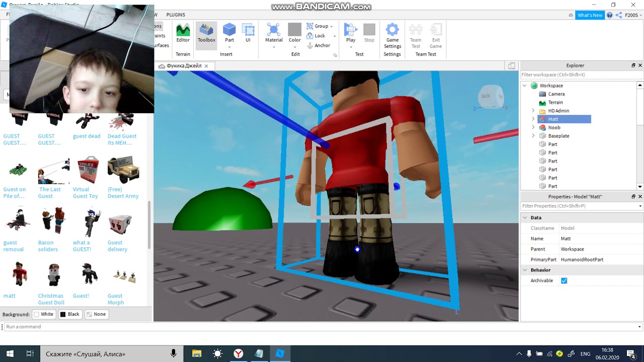Image resolution: width=644 pixels, height=362 pixels.
Task: Open the Lock dropdown arrow
Action: tap(335, 36)
